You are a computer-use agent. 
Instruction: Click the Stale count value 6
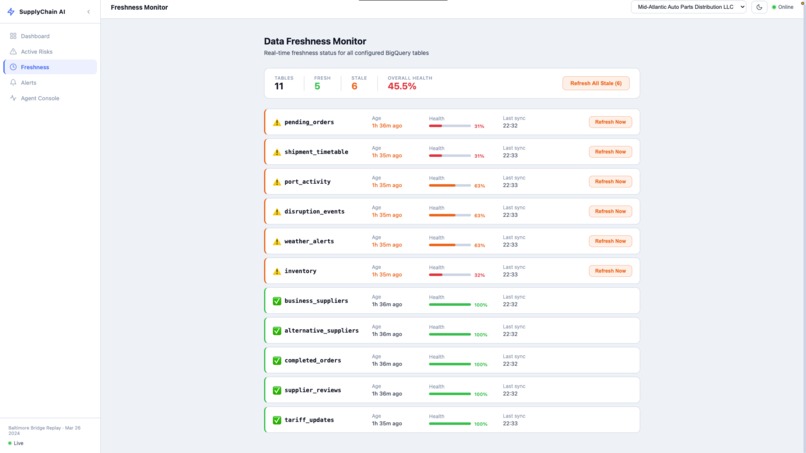point(354,86)
